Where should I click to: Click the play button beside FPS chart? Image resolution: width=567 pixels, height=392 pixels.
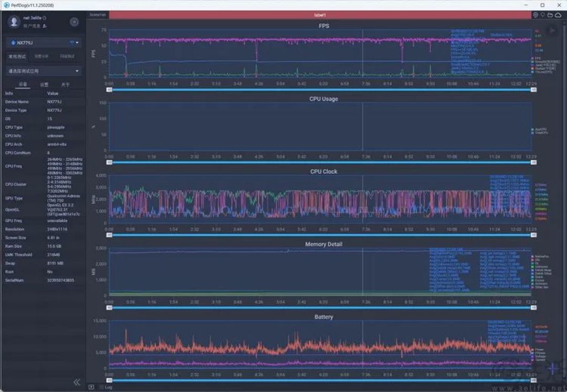click(x=552, y=31)
